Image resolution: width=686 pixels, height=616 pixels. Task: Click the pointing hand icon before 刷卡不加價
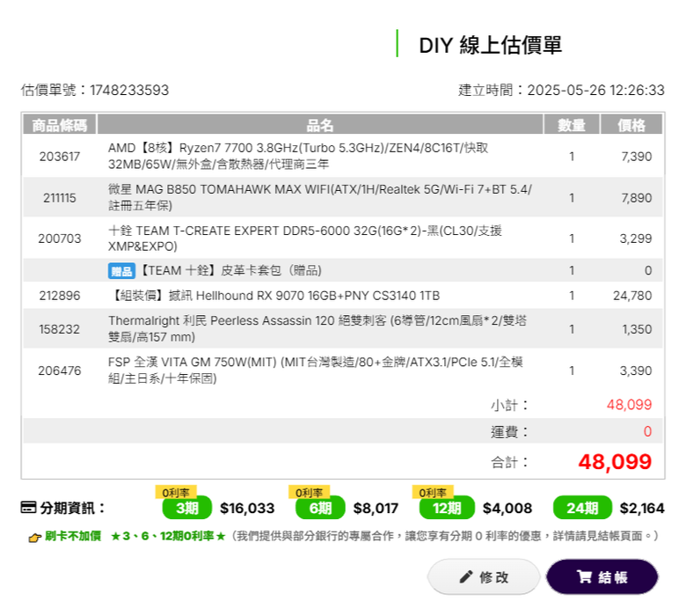click(35, 537)
